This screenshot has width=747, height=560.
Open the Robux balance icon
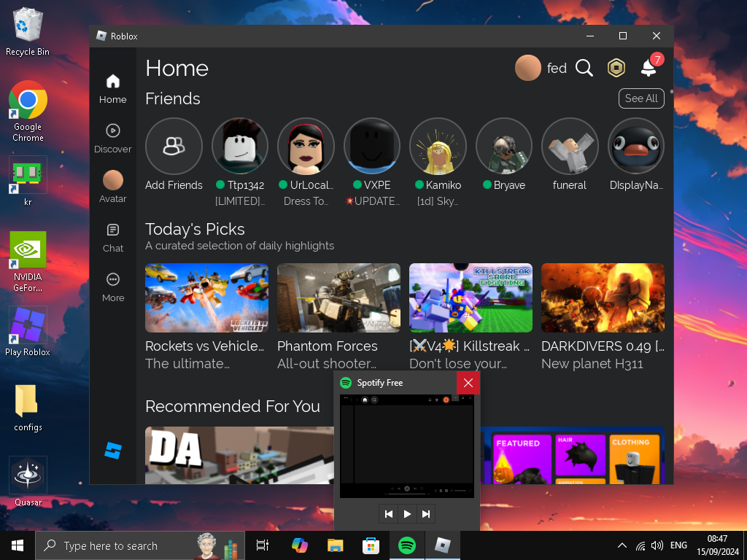616,68
